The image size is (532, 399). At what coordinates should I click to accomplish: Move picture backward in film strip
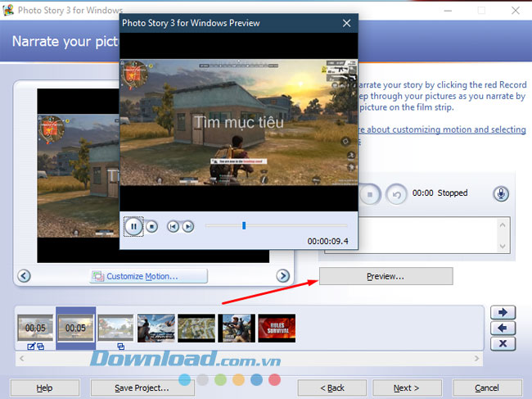coord(502,328)
